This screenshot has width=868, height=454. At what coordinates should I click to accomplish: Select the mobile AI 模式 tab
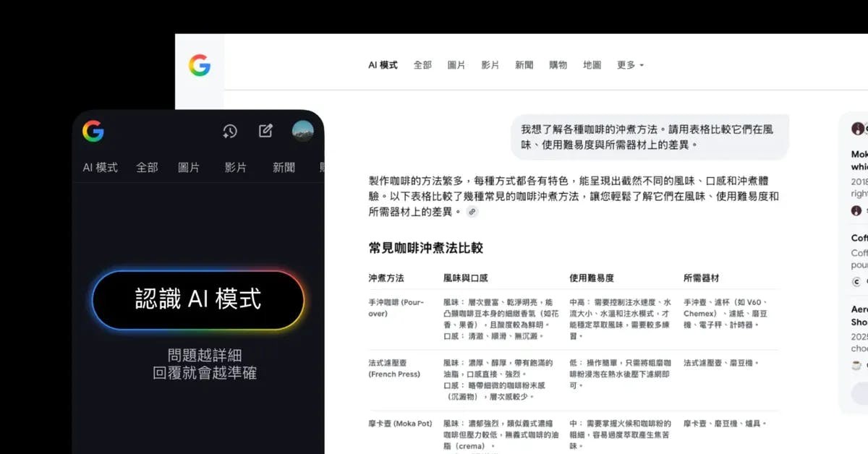tap(101, 167)
